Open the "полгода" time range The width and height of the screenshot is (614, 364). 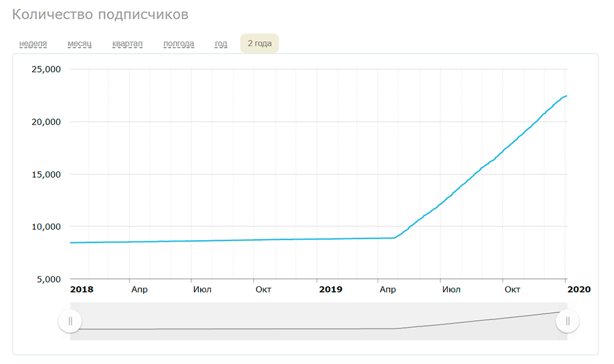[179, 43]
